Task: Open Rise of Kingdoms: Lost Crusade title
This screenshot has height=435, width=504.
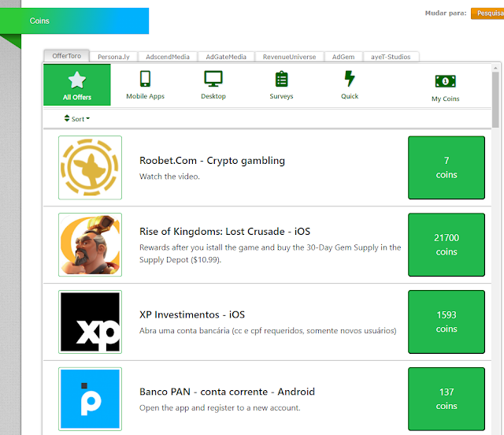Action: (224, 232)
